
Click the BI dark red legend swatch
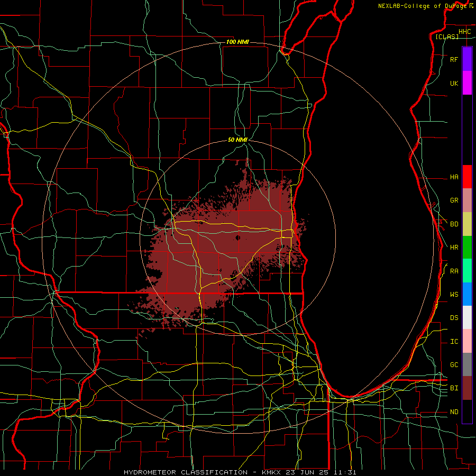pyautogui.click(x=467, y=388)
